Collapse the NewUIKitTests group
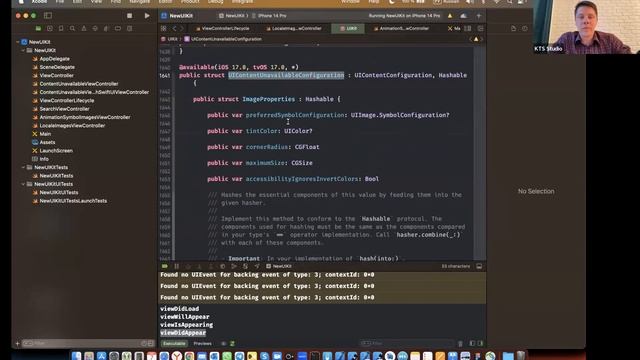 23,167
